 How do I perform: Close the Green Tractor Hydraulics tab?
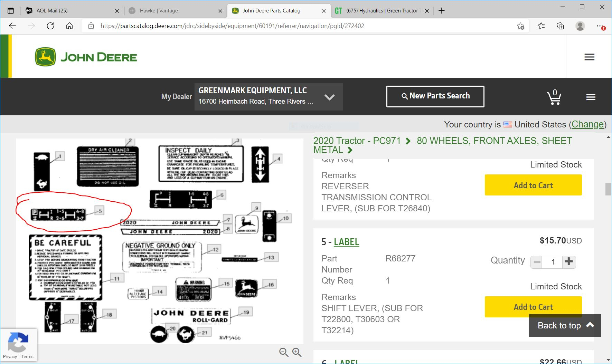(x=427, y=11)
